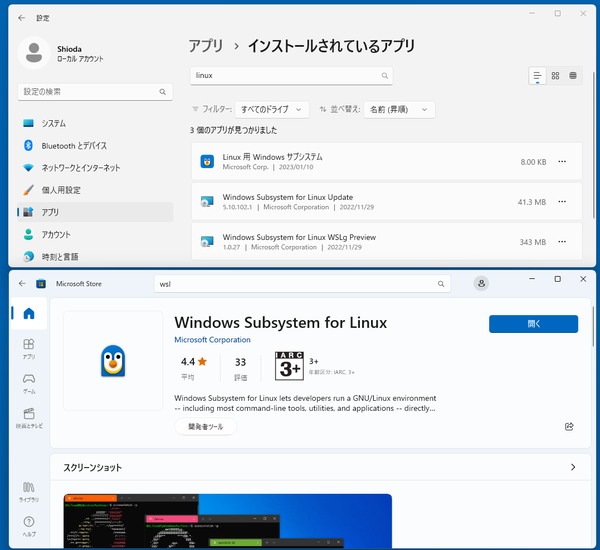Click the 33 評価 ratings count
The width and height of the screenshot is (600, 550).
tap(240, 368)
